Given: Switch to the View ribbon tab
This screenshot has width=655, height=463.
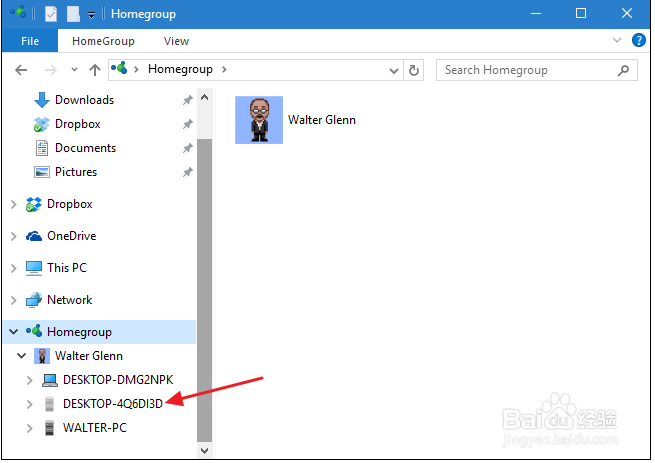Looking at the screenshot, I should 176,41.
